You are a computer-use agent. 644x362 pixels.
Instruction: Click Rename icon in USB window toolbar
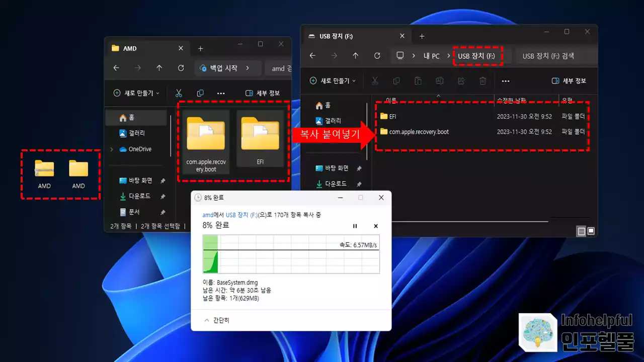pos(439,81)
